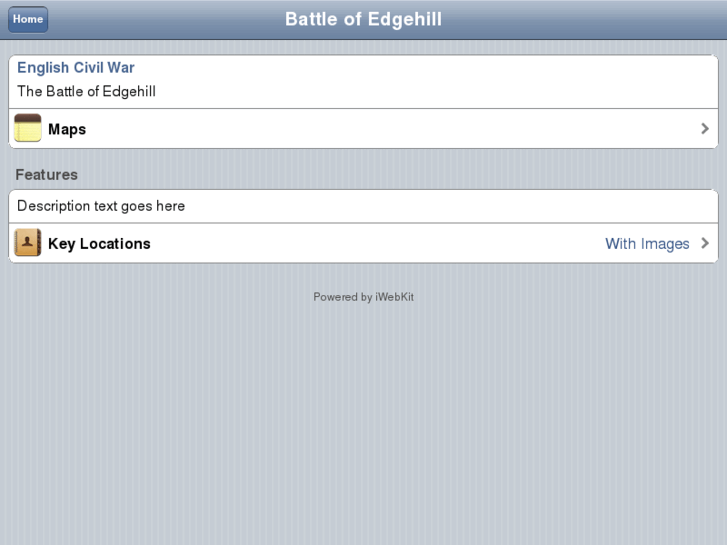This screenshot has height=545, width=727.
Task: Select the Features section heading
Action: (46, 175)
